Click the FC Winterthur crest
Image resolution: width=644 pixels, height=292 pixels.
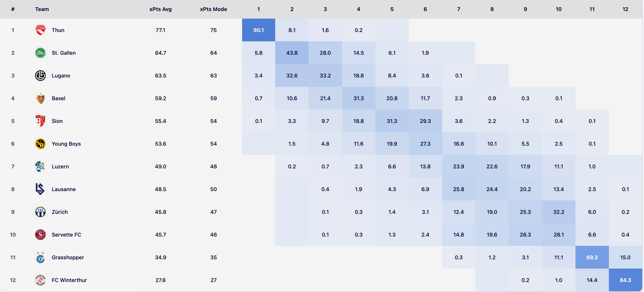click(x=41, y=280)
